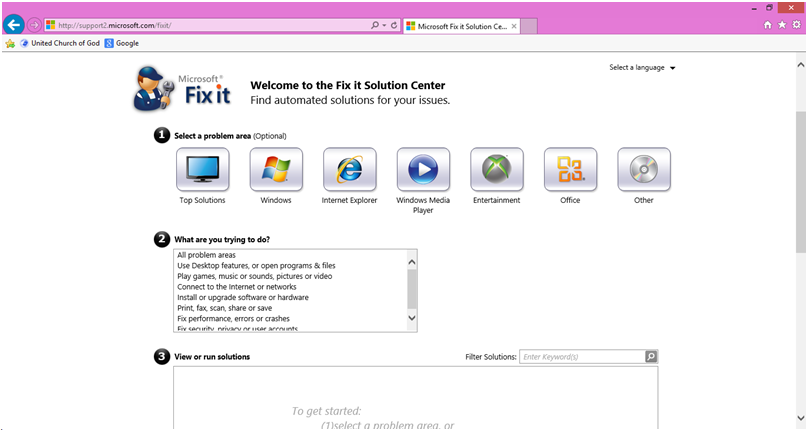Click the browser Forward arrow button
The image size is (807, 430).
tap(34, 25)
